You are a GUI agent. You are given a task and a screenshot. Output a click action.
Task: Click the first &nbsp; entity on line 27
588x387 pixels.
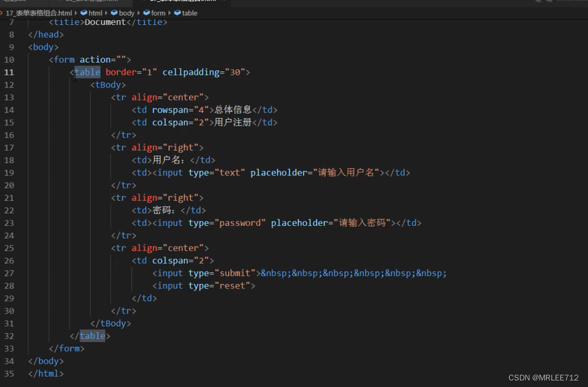[276, 273]
